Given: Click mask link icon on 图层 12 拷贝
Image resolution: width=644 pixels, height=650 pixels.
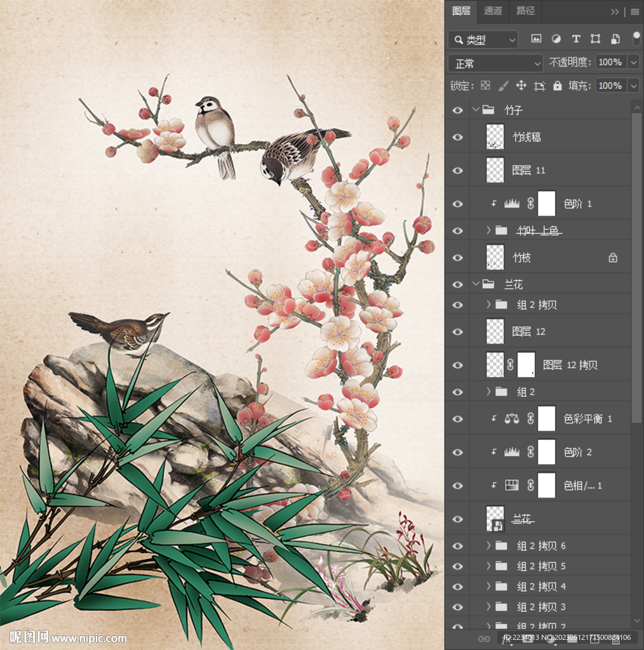Looking at the screenshot, I should (511, 365).
